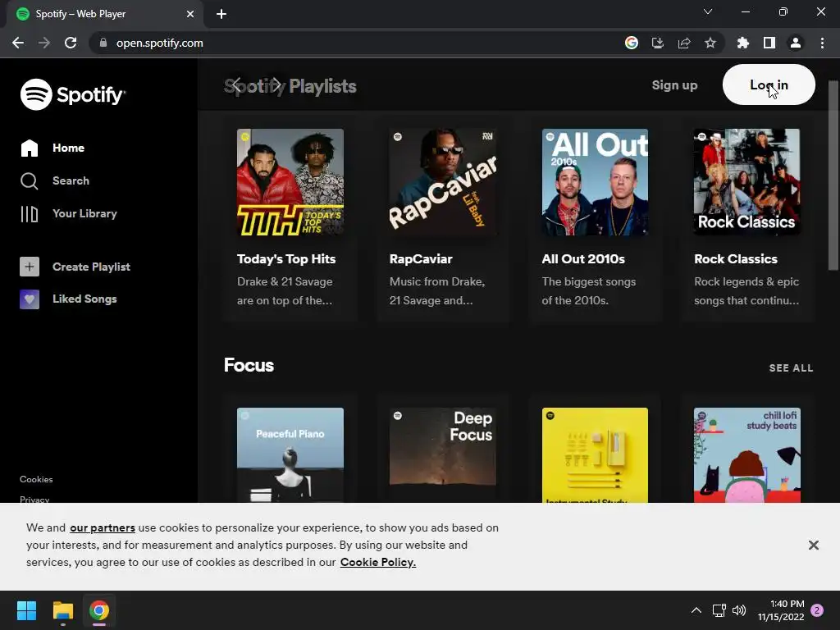840x630 pixels.
Task: Click the Chrome taskbar icon
Action: pyautogui.click(x=99, y=610)
